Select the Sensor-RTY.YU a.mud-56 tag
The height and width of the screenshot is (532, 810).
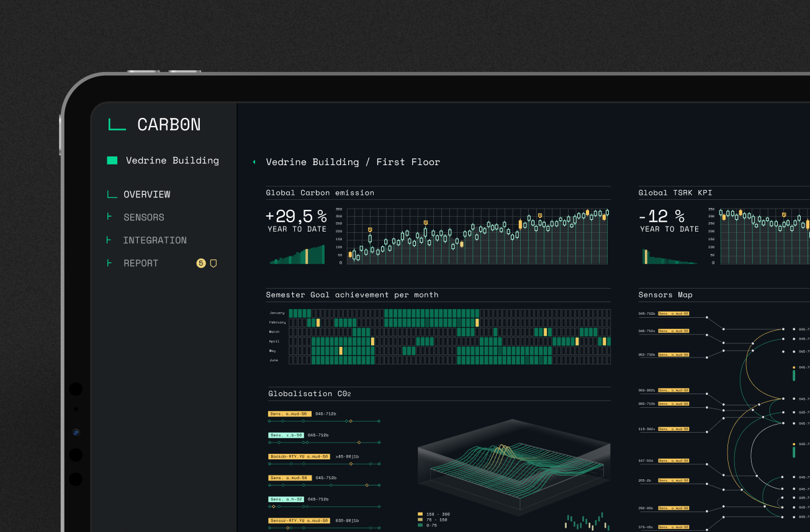pos(299,520)
